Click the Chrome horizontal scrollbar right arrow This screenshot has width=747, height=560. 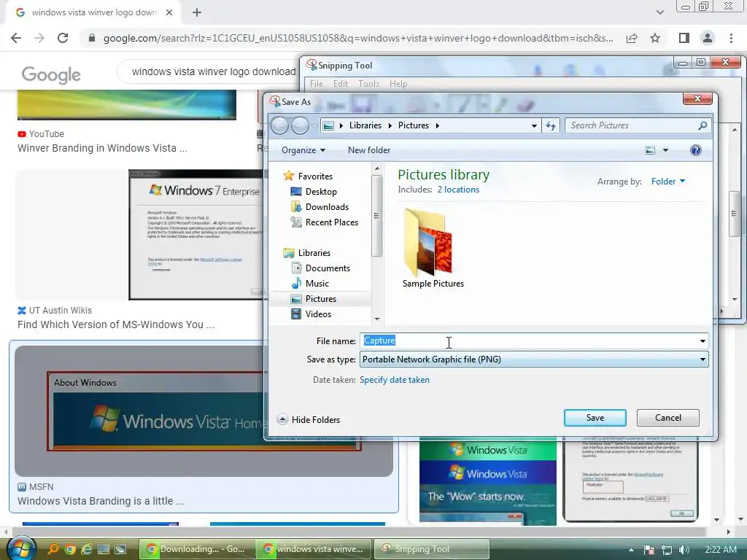click(x=728, y=532)
